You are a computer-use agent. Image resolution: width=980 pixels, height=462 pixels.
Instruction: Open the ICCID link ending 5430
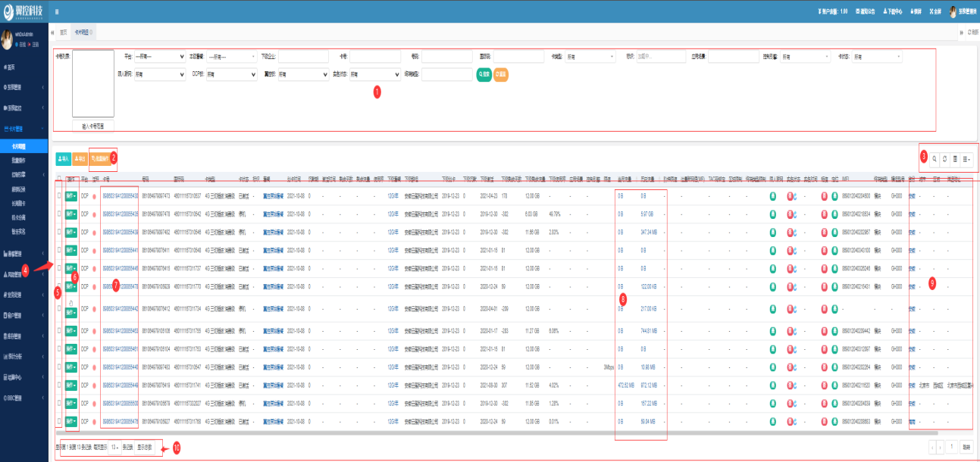point(121,195)
